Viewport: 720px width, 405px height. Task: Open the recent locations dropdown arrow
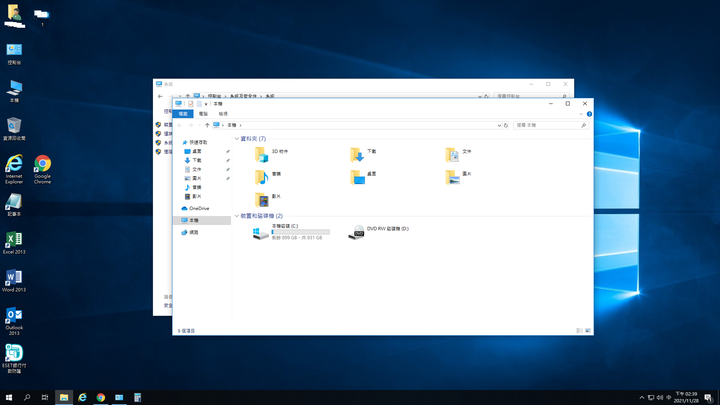pos(199,125)
